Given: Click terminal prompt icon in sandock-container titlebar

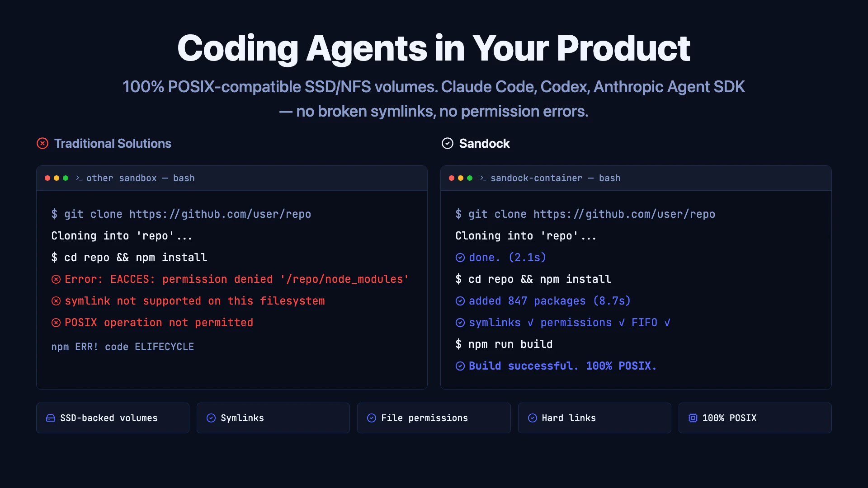Looking at the screenshot, I should click(x=483, y=178).
